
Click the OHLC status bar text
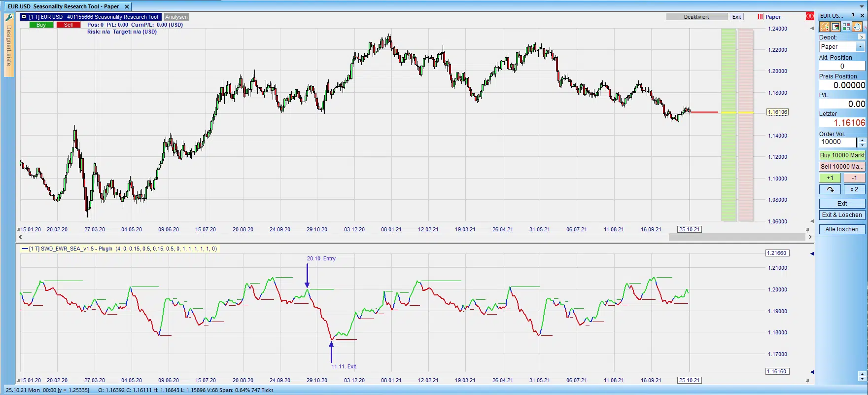click(186, 390)
